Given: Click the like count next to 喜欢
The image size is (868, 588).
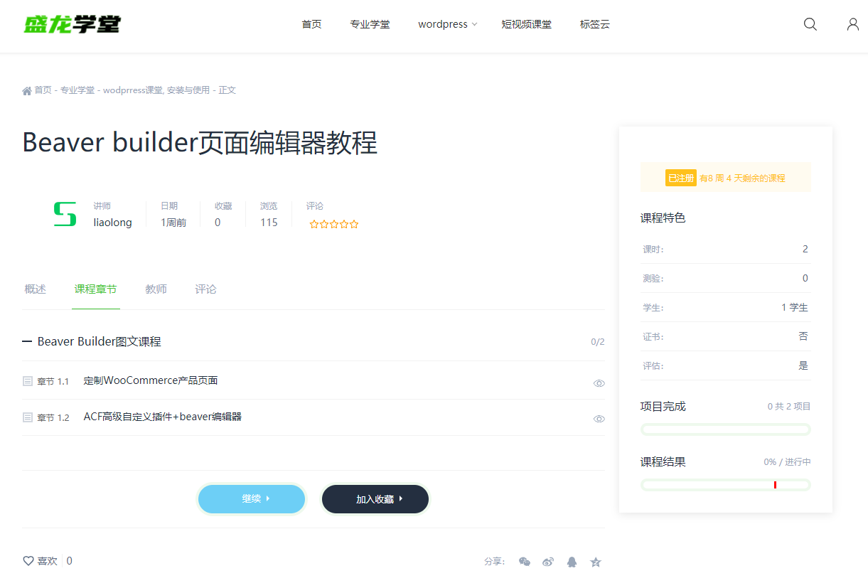Looking at the screenshot, I should coord(70,561).
